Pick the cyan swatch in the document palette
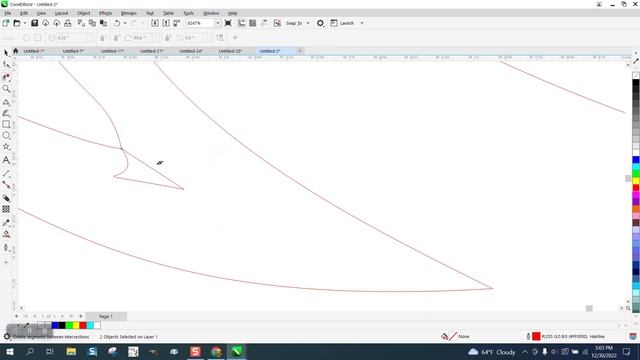The width and height of the screenshot is (640, 360). click(90, 325)
